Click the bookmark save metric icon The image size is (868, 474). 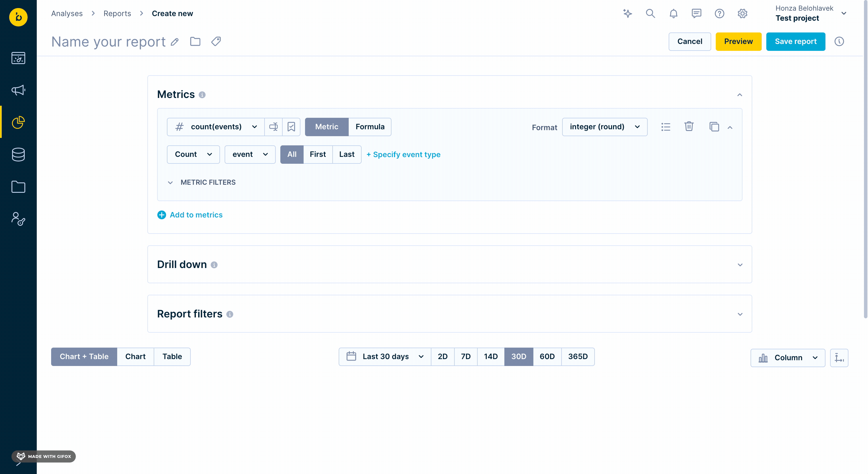pos(291,127)
